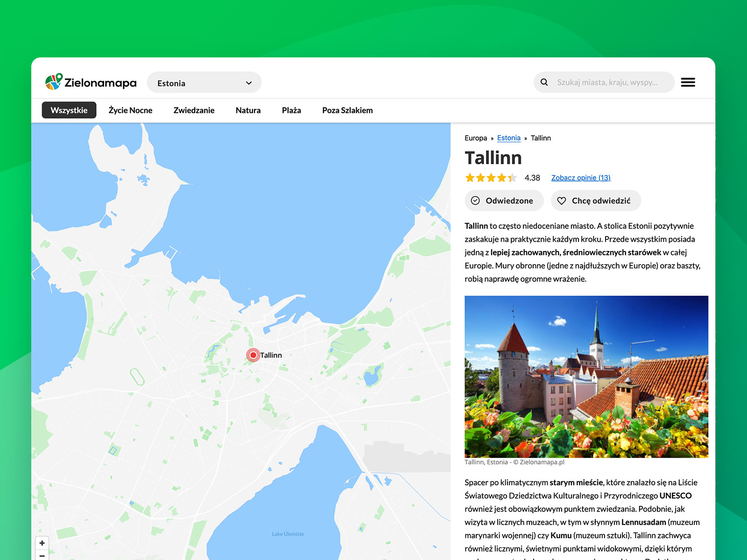The image size is (747, 560).
Task: Open Zobacz opinie (13) link
Action: pyautogui.click(x=581, y=178)
